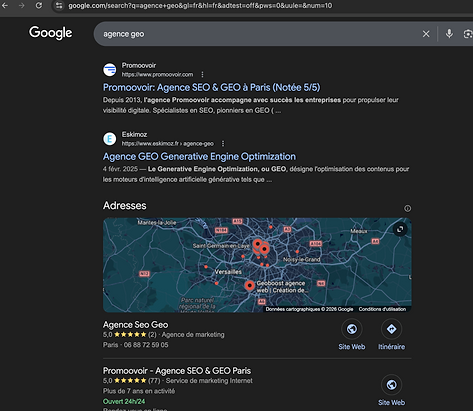Click 'Ouvert 24h/24' text in Promoovoir listing
This screenshot has height=411, width=473.
(124, 401)
